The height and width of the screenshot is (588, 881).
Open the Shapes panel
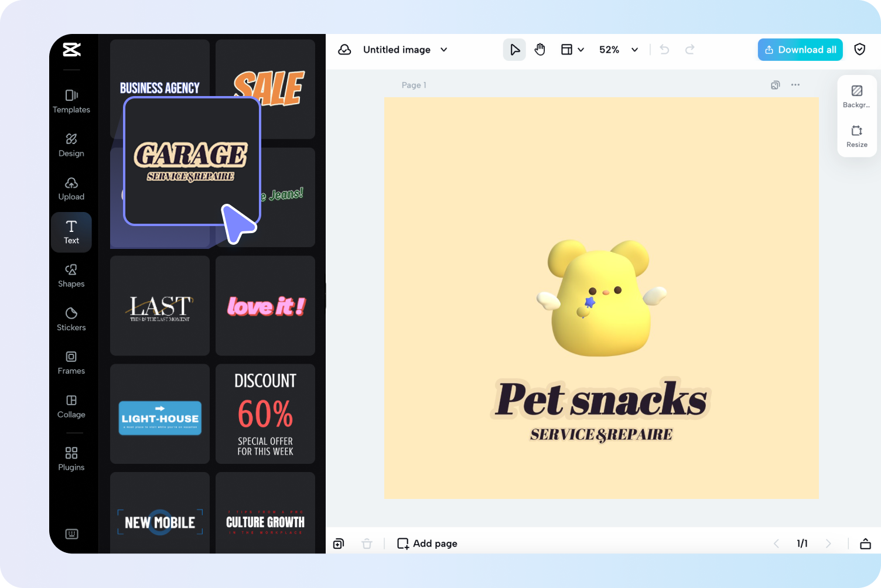click(71, 276)
